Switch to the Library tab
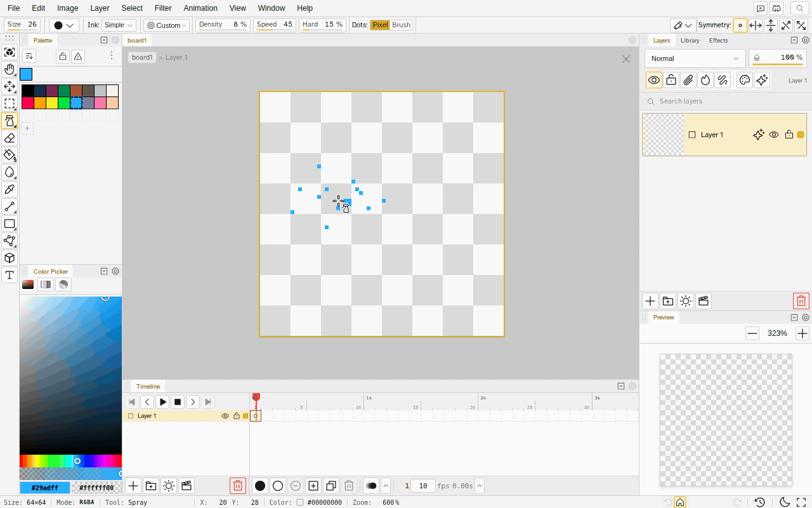The height and width of the screenshot is (508, 812). click(690, 41)
